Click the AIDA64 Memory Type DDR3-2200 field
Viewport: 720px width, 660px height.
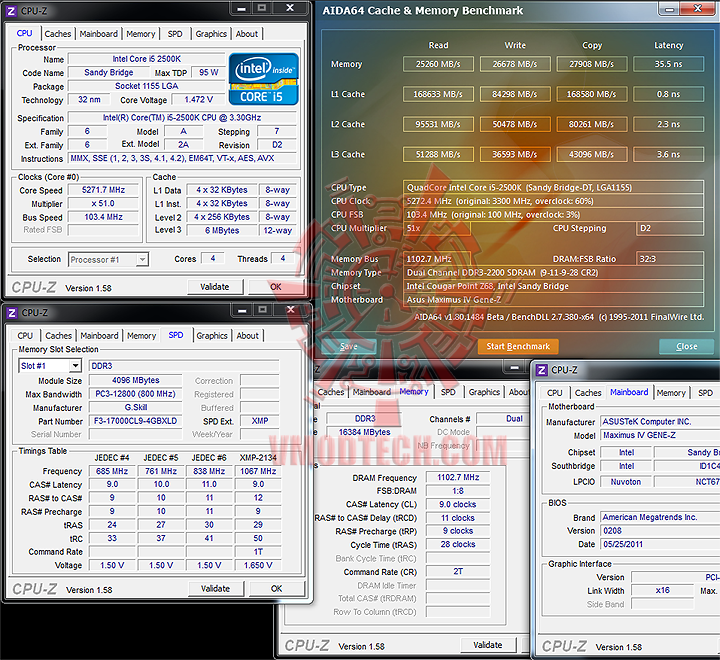tap(553, 273)
